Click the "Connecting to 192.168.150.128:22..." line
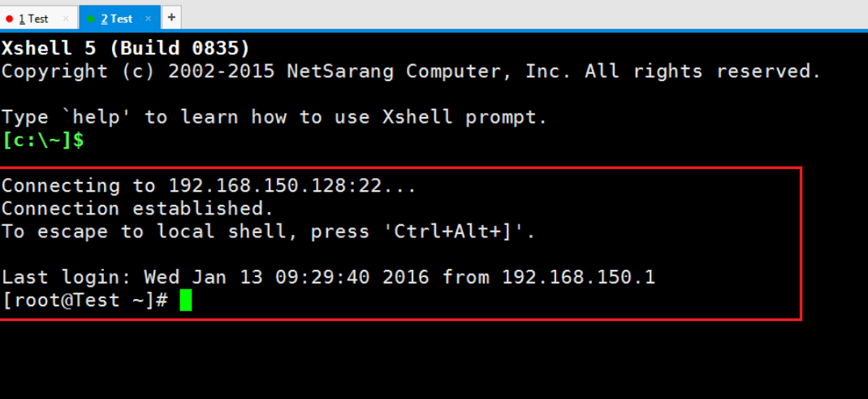This screenshot has width=868, height=399. [x=209, y=185]
